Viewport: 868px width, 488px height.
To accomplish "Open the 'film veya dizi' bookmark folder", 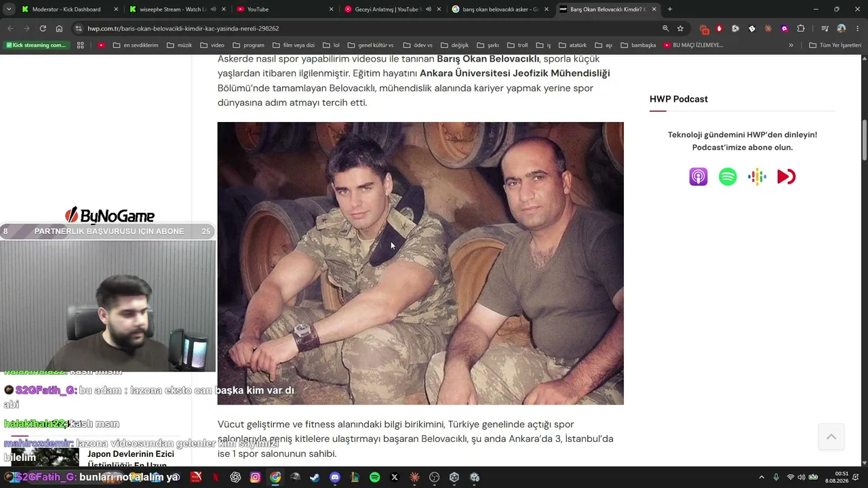I will coord(294,45).
